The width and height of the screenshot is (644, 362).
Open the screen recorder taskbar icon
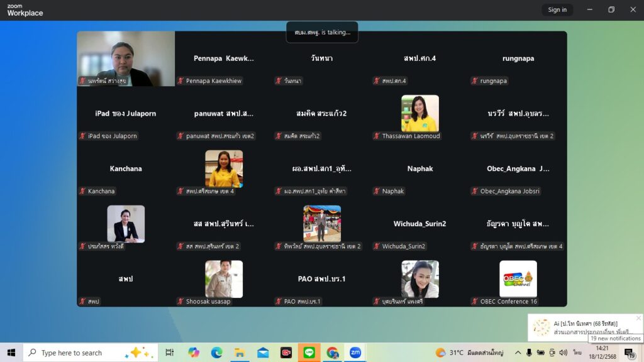(x=286, y=353)
